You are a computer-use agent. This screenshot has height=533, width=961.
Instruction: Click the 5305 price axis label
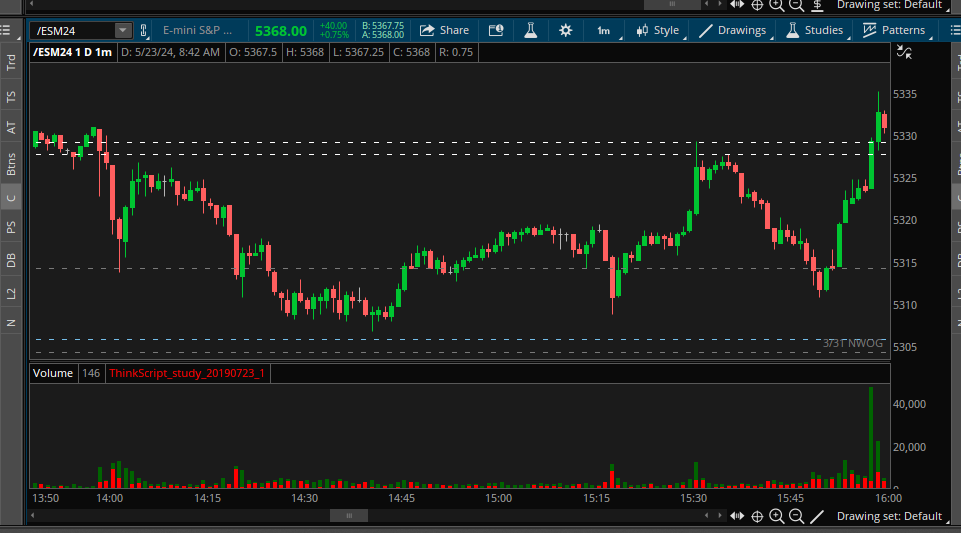pyautogui.click(x=905, y=347)
